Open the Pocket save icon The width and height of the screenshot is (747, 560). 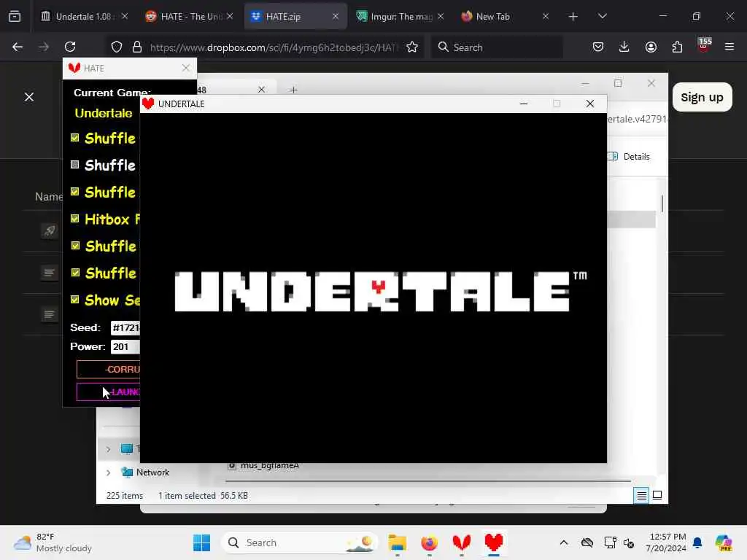(x=598, y=47)
